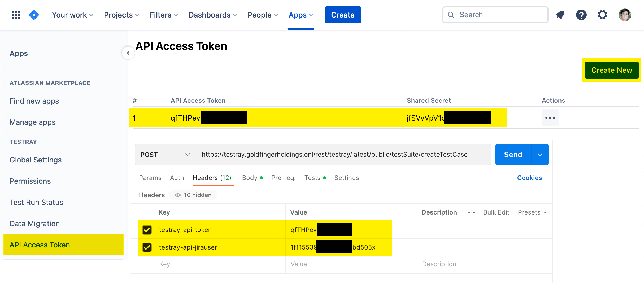This screenshot has width=644, height=283.
Task: Open the Cookies link
Action: tap(529, 178)
